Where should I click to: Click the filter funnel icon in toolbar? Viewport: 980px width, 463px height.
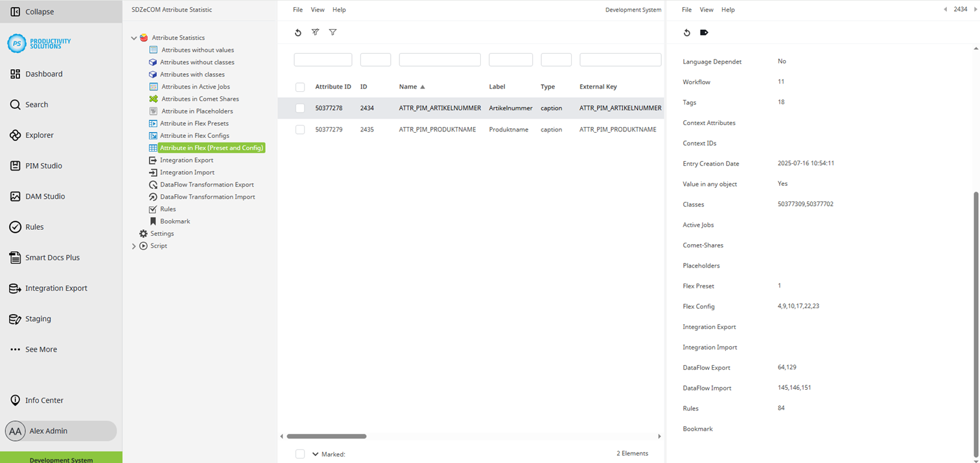coord(332,32)
